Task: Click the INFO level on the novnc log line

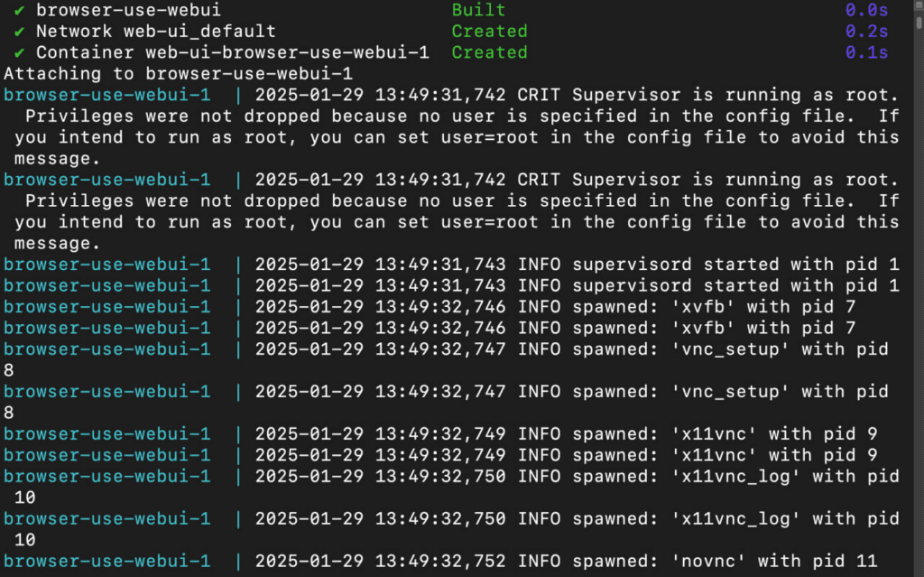Action: pyautogui.click(x=540, y=561)
